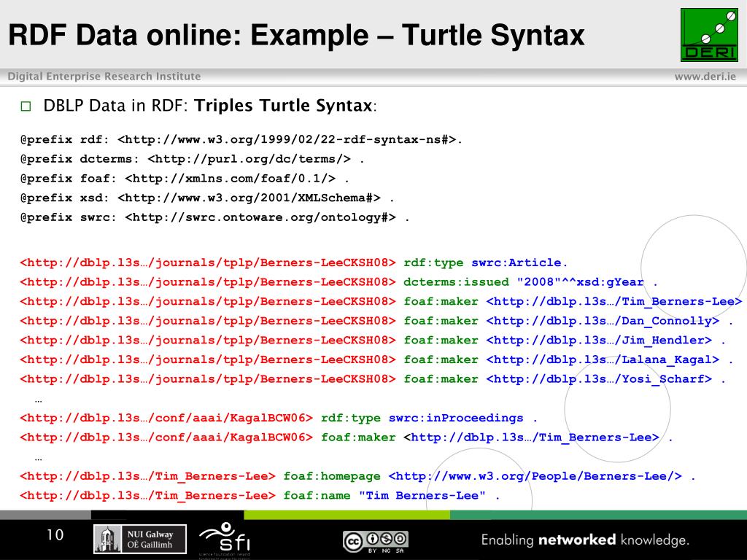Click the Yosi_Scharf URI
Screen dimensions: 747x560
[x=599, y=379]
